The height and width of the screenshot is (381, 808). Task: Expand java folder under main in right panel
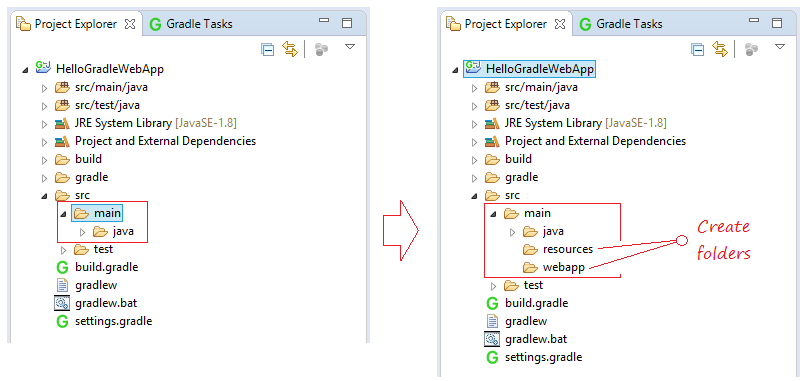512,232
